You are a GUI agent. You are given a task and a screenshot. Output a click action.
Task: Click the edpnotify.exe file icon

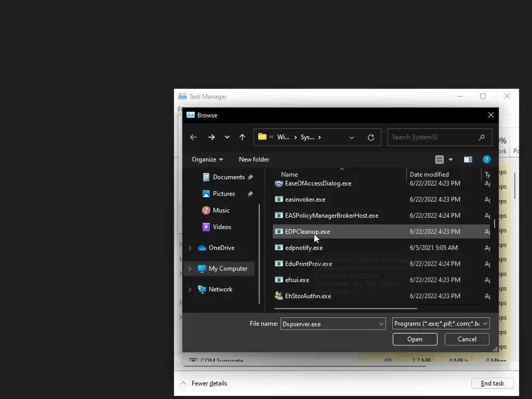[279, 248]
